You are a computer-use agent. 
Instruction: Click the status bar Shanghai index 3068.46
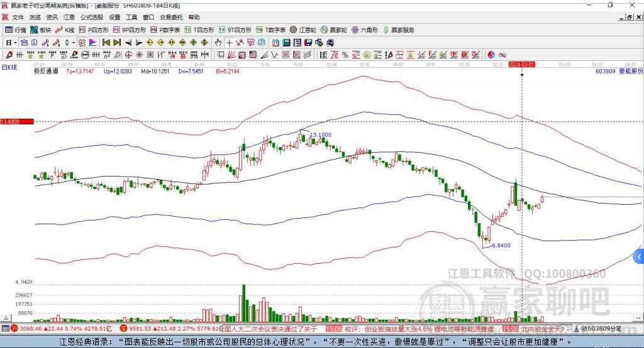coord(30,329)
